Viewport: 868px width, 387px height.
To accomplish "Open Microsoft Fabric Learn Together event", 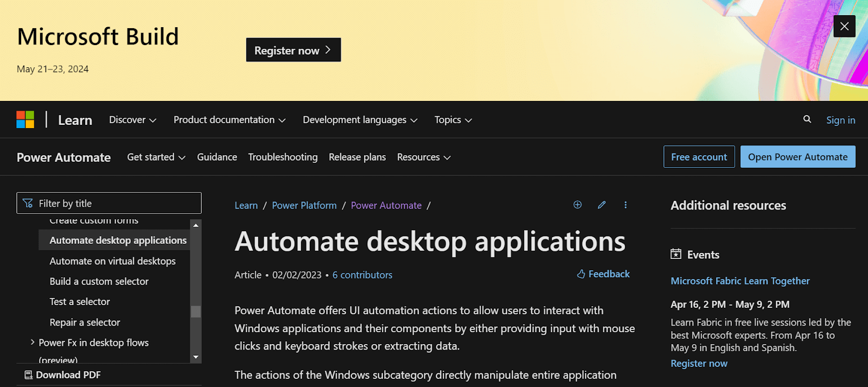I will [740, 281].
